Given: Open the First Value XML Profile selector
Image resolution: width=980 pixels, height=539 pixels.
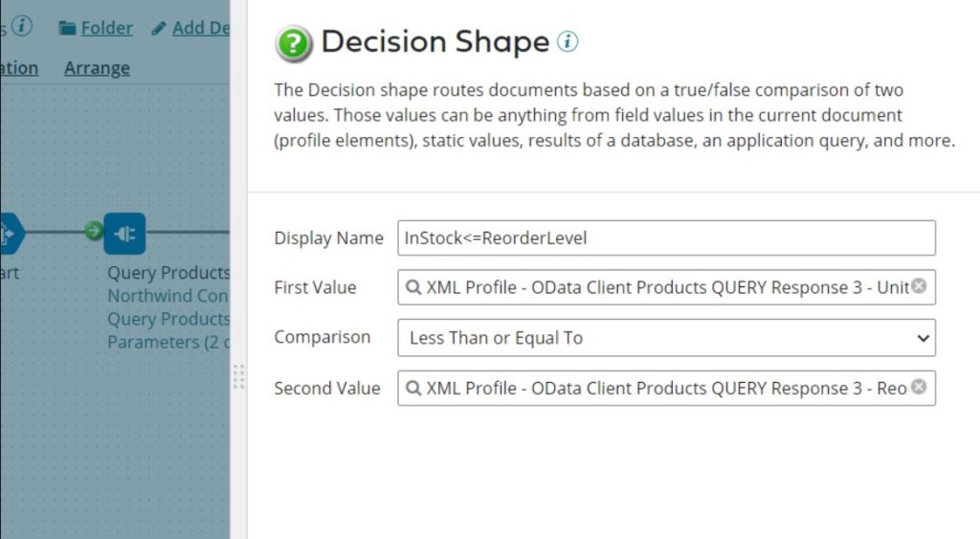Looking at the screenshot, I should coord(660,287).
